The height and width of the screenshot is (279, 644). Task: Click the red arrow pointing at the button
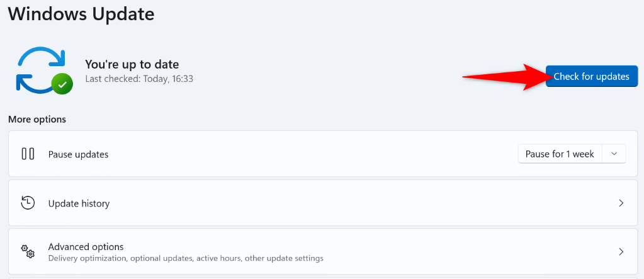(x=500, y=77)
